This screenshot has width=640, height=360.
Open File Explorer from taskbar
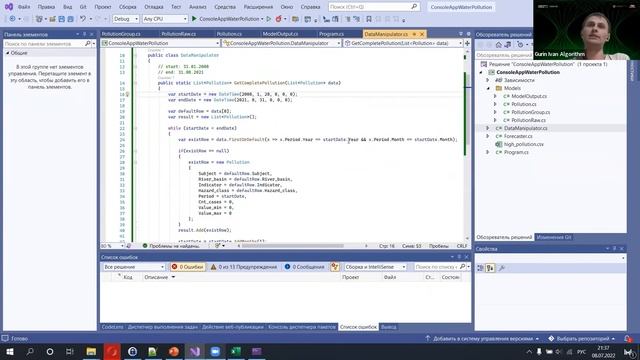(x=91, y=351)
